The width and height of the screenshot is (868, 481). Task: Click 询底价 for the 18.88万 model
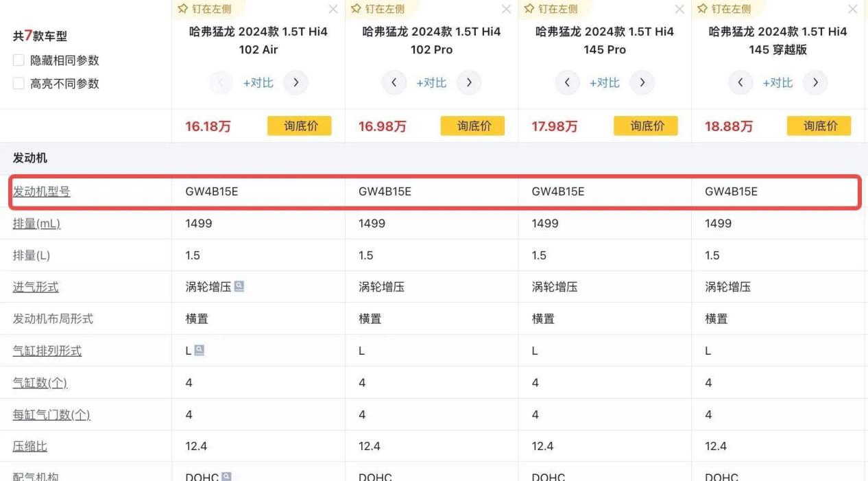819,126
